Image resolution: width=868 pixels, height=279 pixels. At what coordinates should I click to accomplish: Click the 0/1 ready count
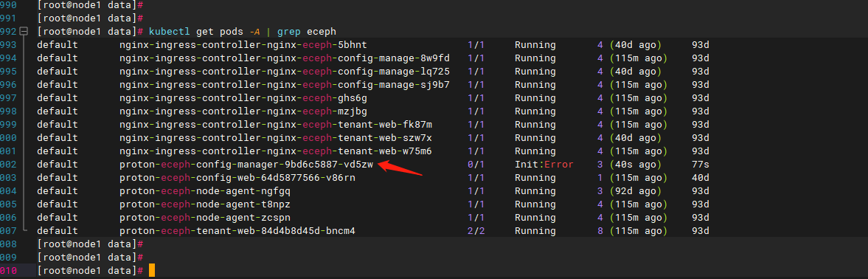pos(476,165)
